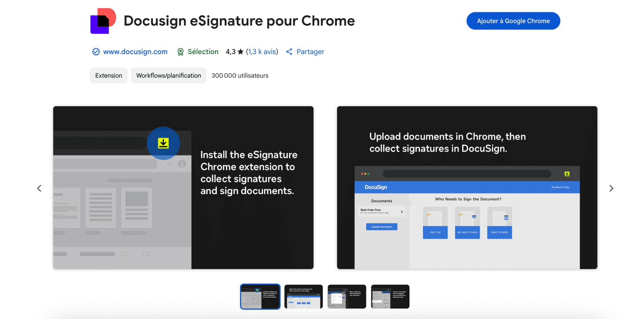Click the 300 000 utilisateurs text
The height and width of the screenshot is (319, 644).
pos(240,76)
